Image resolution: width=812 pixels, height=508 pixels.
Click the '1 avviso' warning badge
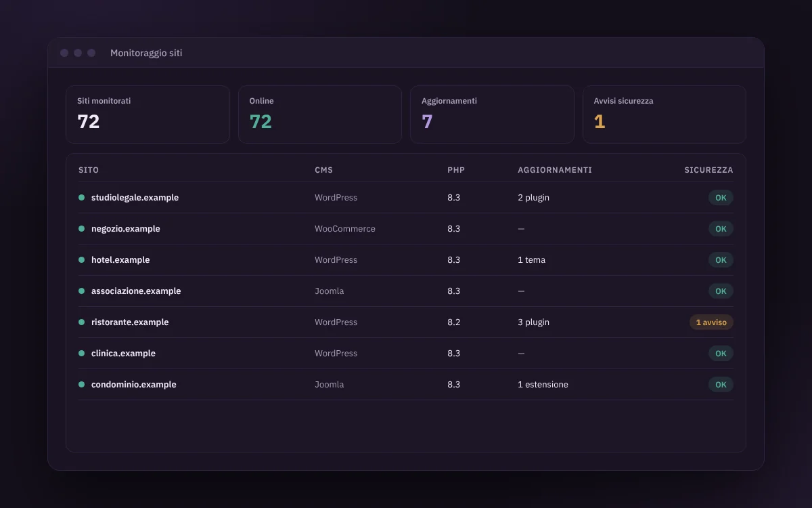tap(711, 322)
